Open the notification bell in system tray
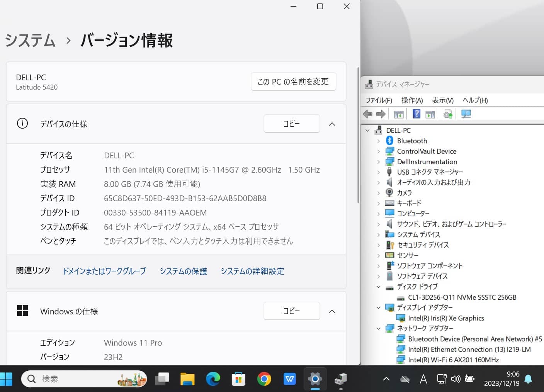544x392 pixels. point(528,379)
